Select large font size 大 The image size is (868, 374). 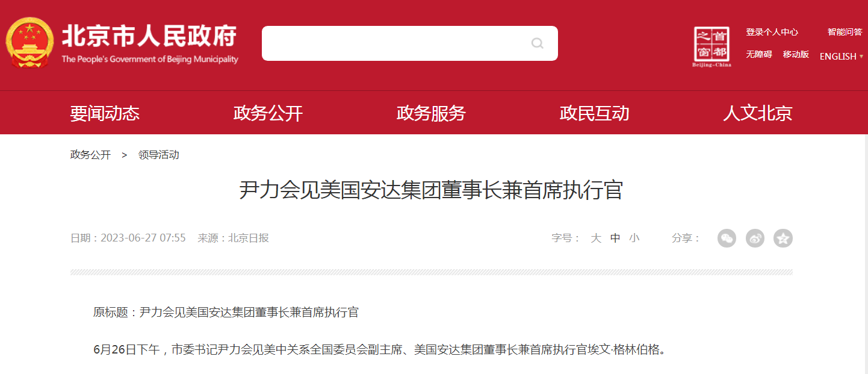click(x=596, y=238)
